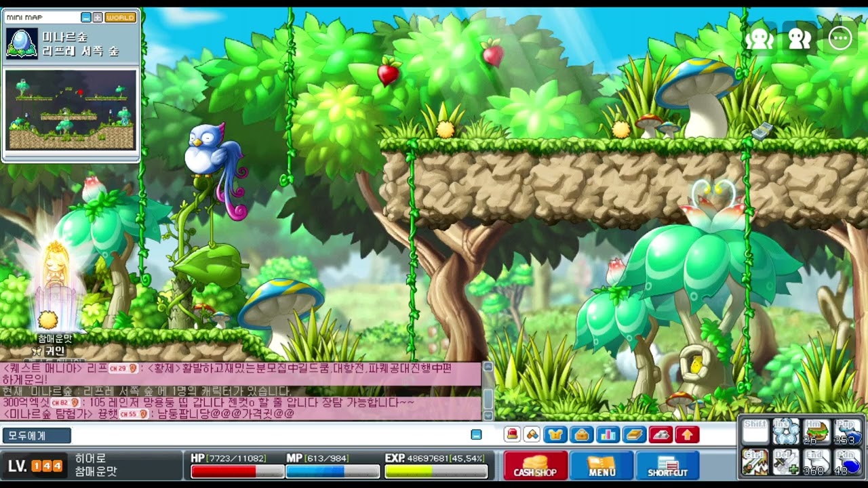Viewport: 868px width, 488px height.
Task: Click the CH 82 badge in chat
Action: tap(65, 403)
